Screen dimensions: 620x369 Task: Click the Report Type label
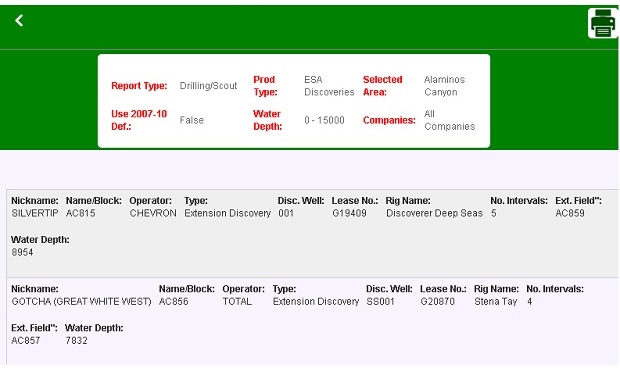(x=139, y=86)
